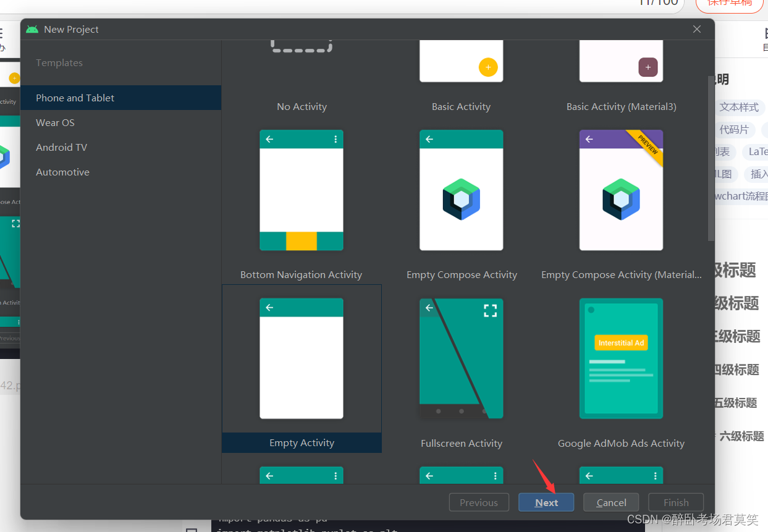Click the Templates heading in sidebar
The height and width of the screenshot is (532, 768).
[x=59, y=62]
